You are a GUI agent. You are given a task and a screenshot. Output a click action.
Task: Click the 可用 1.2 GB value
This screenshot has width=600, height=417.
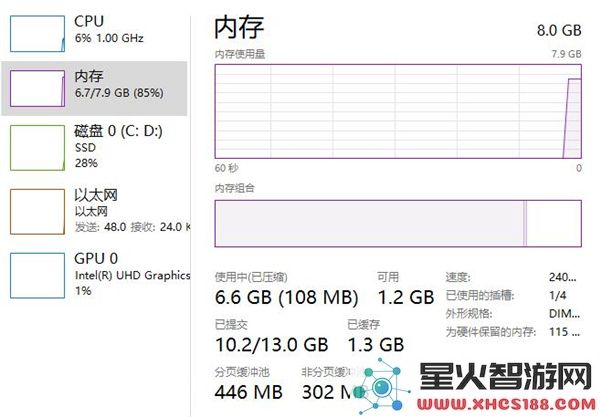(x=406, y=297)
